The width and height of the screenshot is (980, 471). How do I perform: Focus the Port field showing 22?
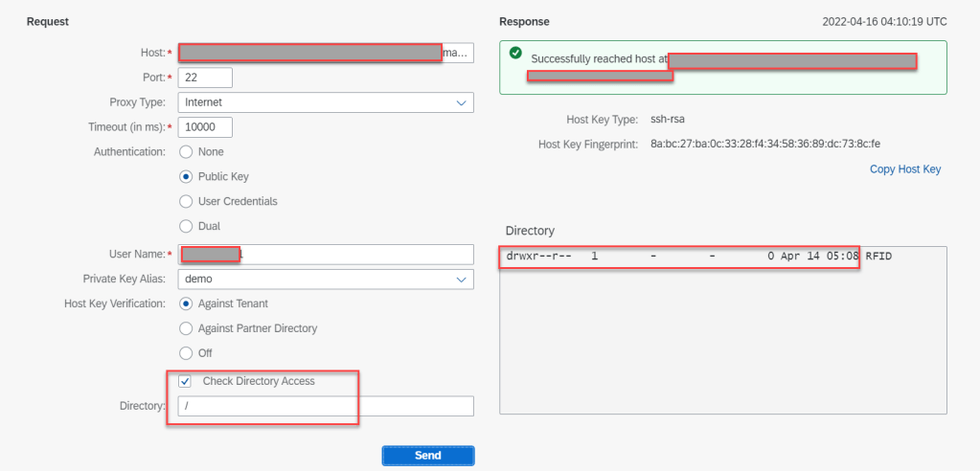(x=205, y=78)
